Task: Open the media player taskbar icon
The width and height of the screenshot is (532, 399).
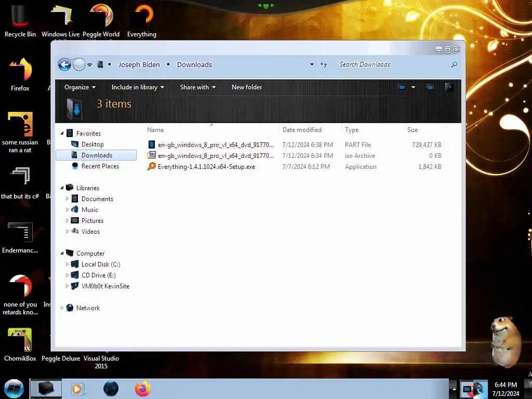Action: click(x=77, y=389)
